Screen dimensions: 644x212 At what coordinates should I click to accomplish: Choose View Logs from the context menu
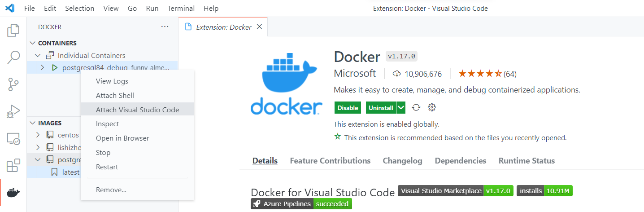(137, 81)
